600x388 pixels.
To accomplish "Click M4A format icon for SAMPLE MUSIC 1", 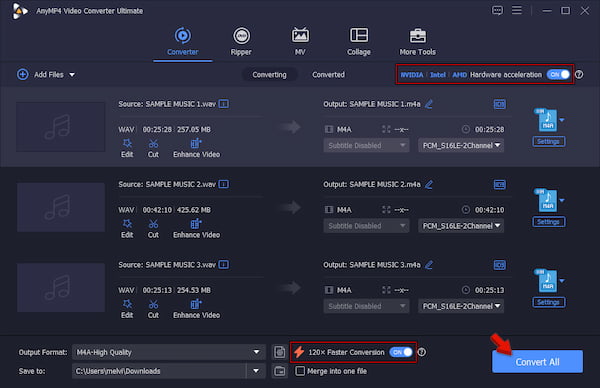I will click(x=547, y=120).
